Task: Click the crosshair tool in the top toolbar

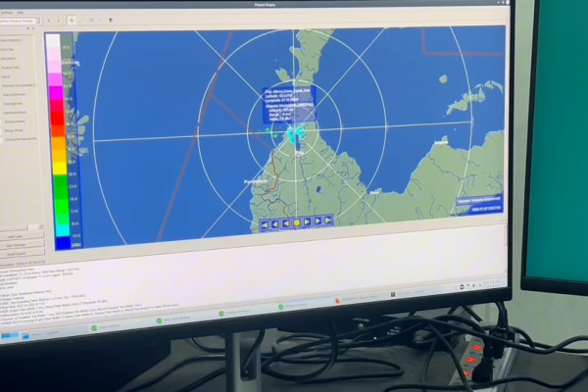Action: tap(73, 21)
